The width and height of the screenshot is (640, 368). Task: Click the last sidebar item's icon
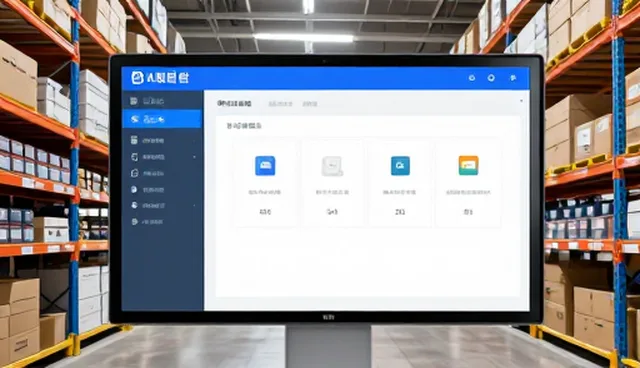coord(134,222)
